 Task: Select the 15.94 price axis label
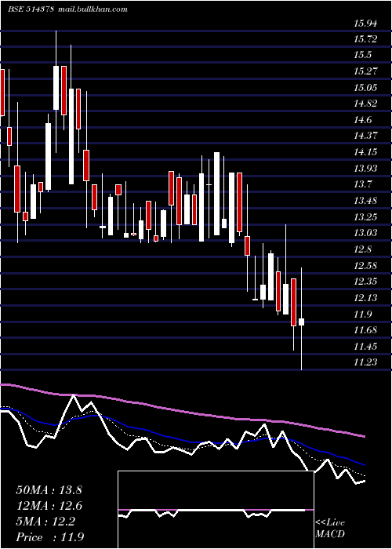click(x=365, y=24)
